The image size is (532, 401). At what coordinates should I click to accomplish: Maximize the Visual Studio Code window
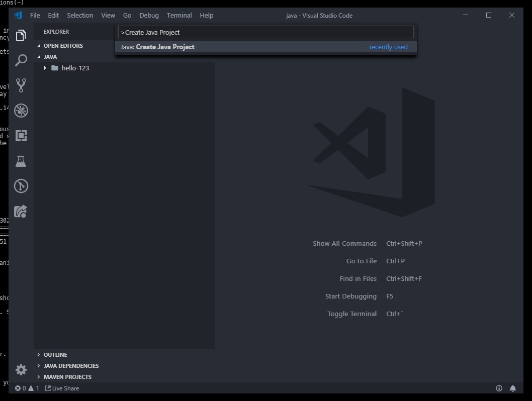[x=489, y=15]
